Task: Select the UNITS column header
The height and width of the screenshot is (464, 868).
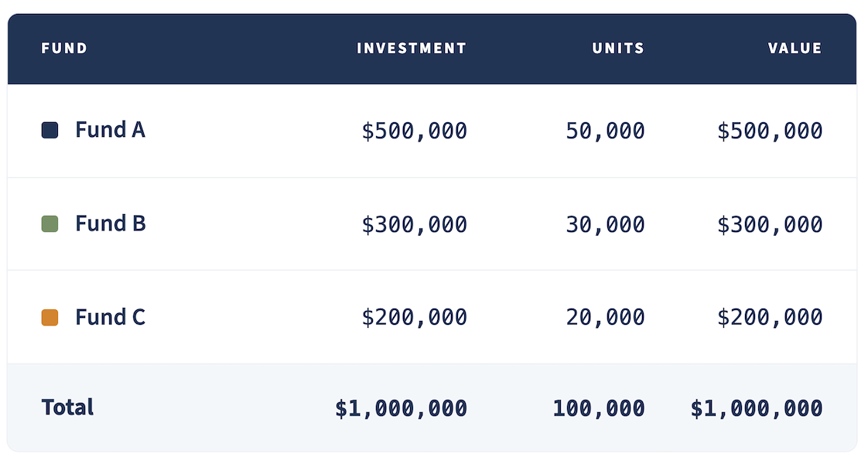Action: pos(618,48)
